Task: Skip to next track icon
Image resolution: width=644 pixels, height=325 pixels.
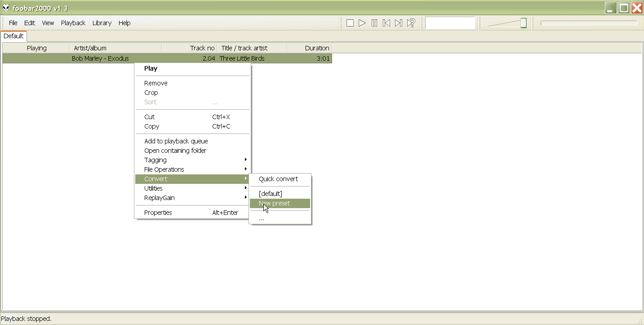Action: (x=399, y=23)
